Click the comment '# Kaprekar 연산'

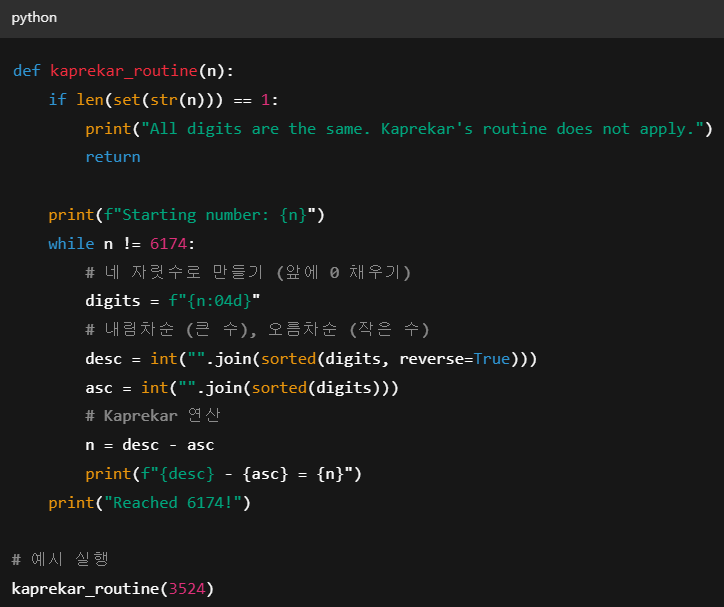(x=153, y=416)
